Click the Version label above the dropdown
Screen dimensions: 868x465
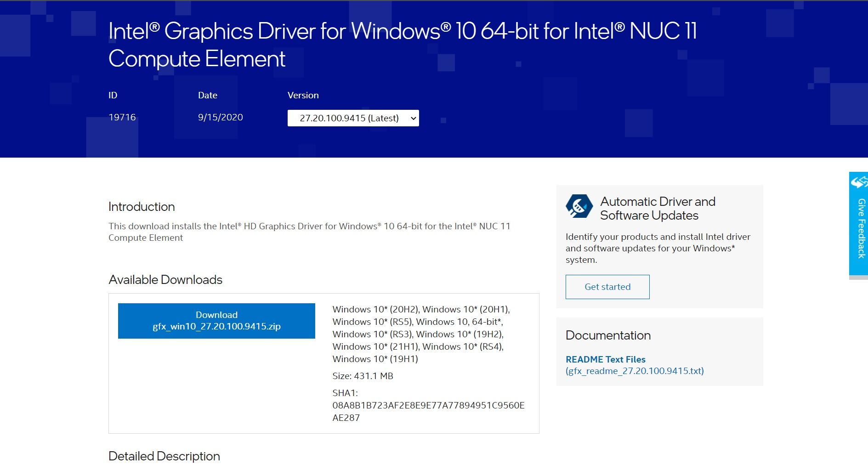pos(303,95)
